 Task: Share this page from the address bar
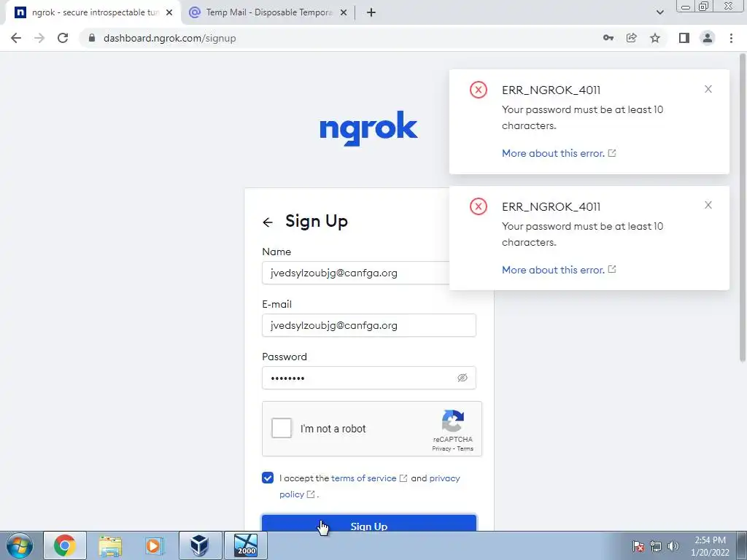(x=632, y=38)
